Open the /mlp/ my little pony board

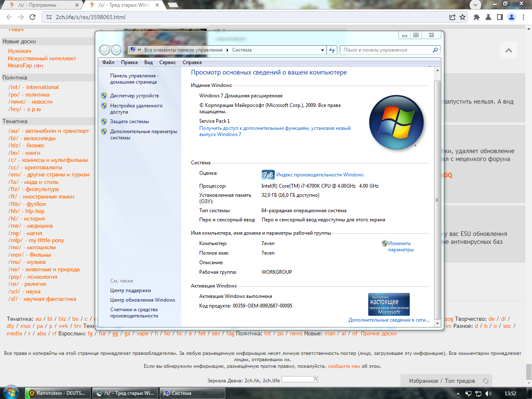pos(36,240)
